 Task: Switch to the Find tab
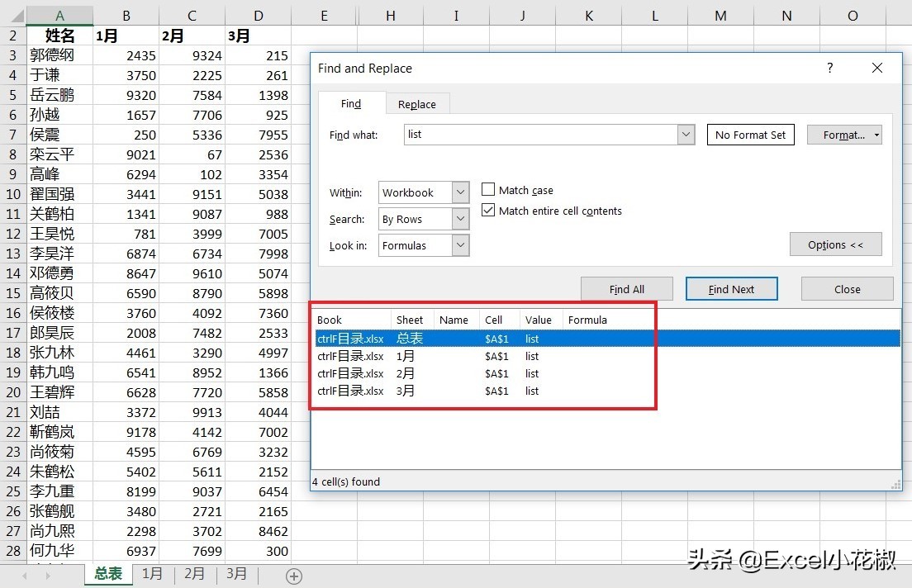pos(351,103)
